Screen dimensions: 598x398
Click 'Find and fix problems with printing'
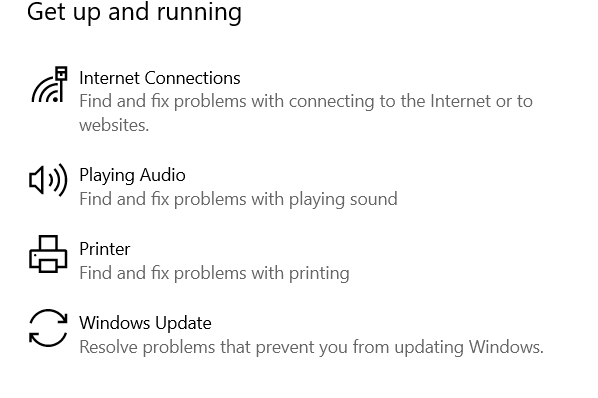pyautogui.click(x=214, y=273)
